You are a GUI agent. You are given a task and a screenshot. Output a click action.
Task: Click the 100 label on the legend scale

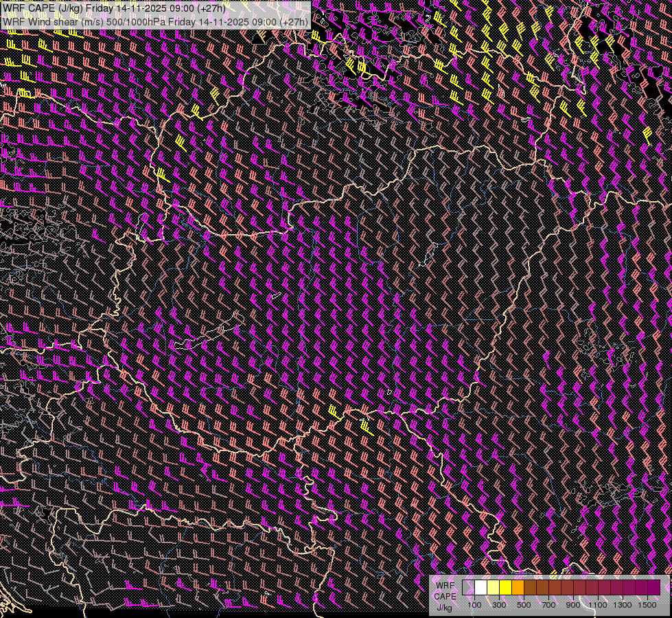coord(474,605)
